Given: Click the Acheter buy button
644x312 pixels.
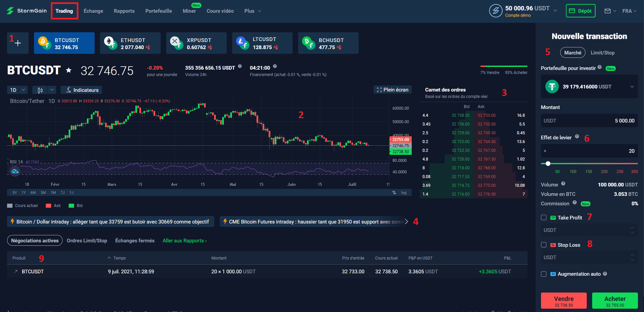Looking at the screenshot, I should [x=615, y=301].
